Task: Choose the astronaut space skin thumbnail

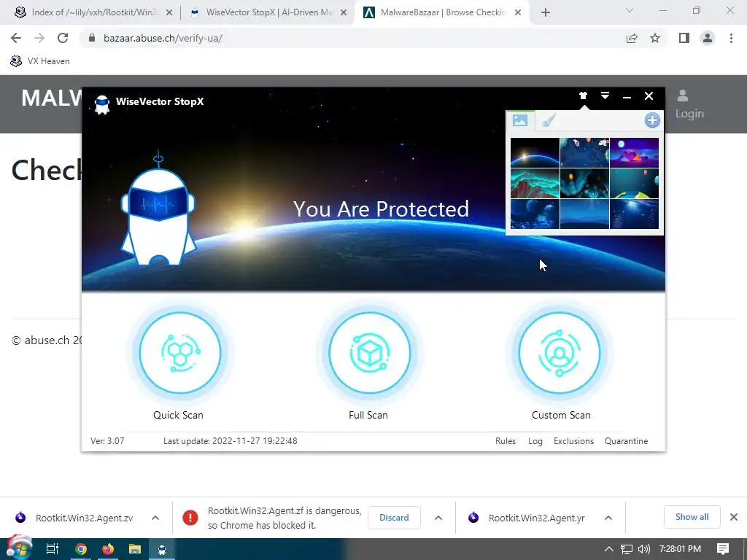Action: pyautogui.click(x=584, y=152)
